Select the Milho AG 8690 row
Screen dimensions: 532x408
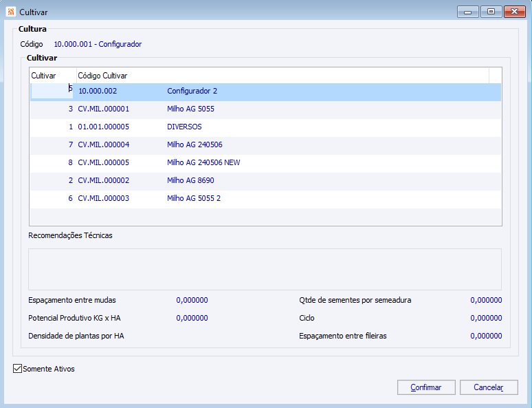click(266, 180)
